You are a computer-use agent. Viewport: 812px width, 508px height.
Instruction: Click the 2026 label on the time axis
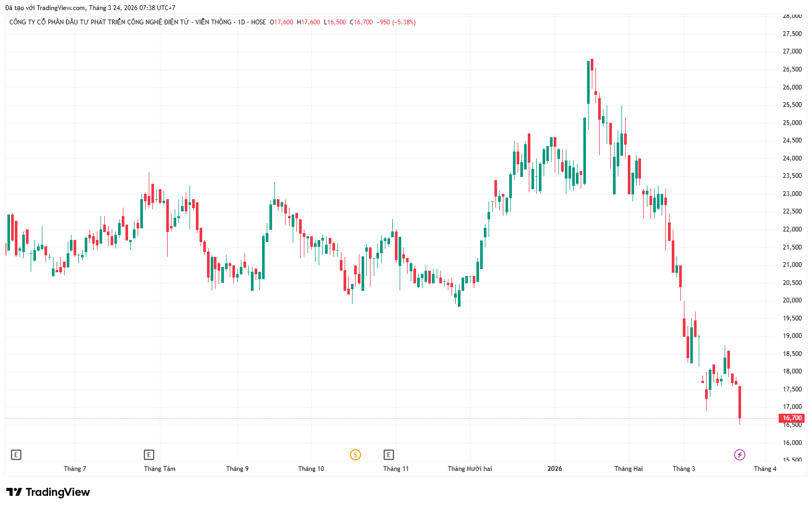[555, 469]
